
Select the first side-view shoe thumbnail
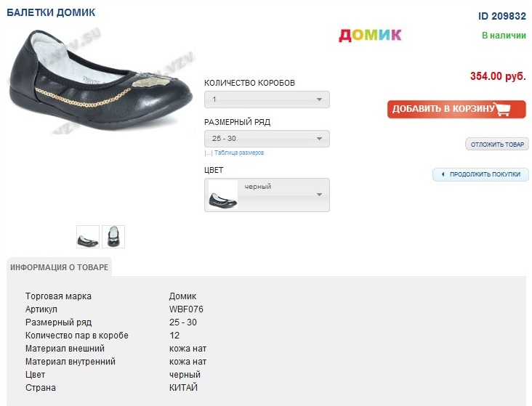pos(88,237)
